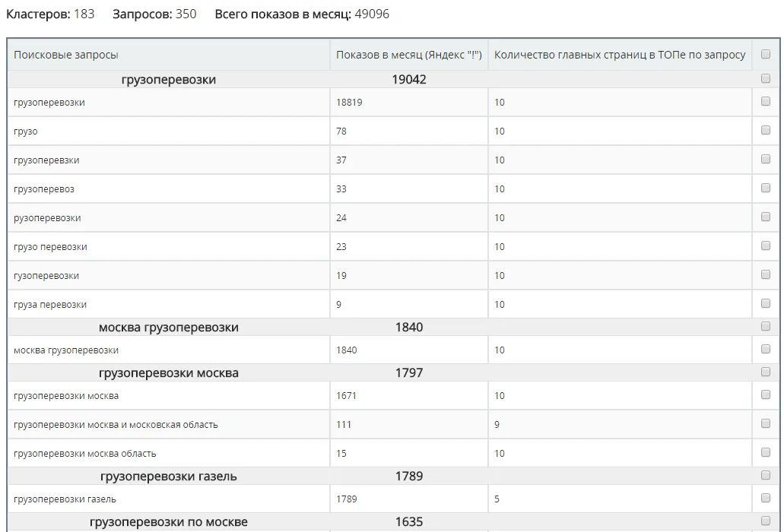Screen dimensions: 784x532
Task: Click query cell грузоперевозки in first data row
Action: tap(49, 103)
